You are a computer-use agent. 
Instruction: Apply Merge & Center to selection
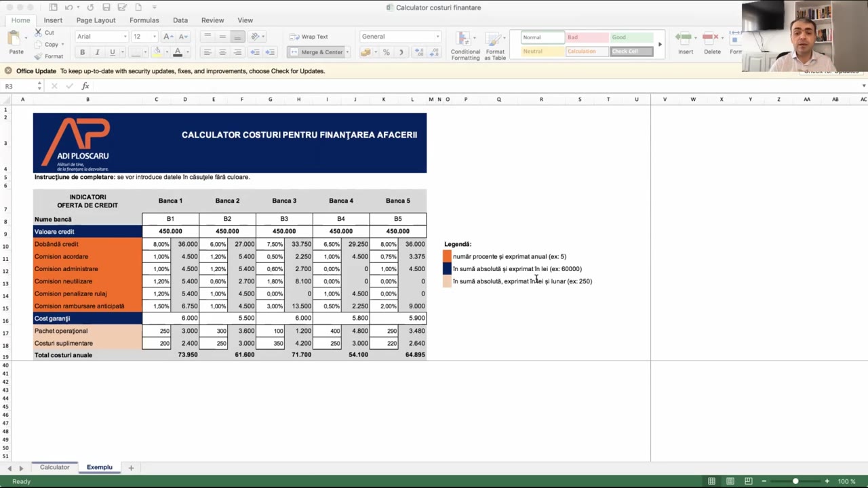(x=317, y=52)
